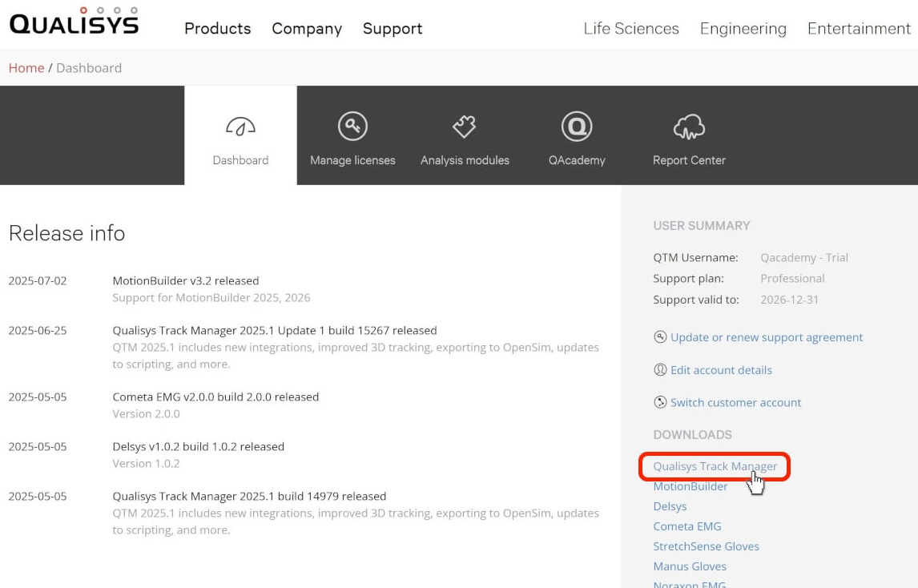The width and height of the screenshot is (918, 588).
Task: Click the Qualisys logo
Action: click(x=74, y=22)
